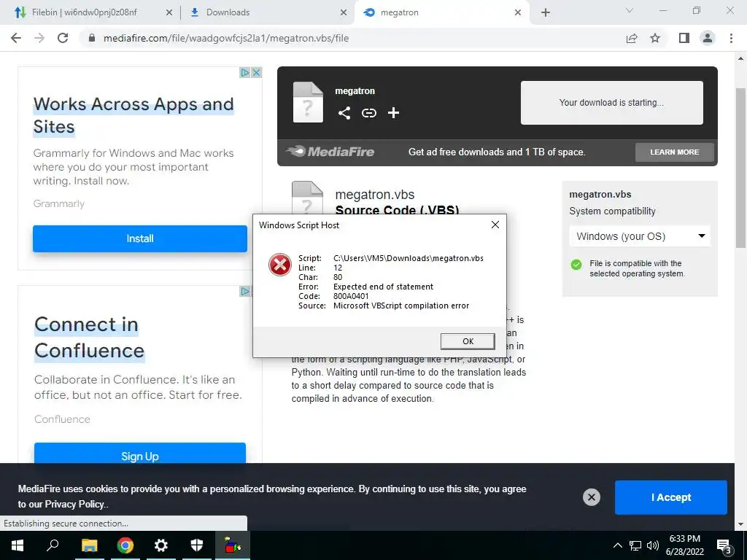
Task: Switch to the Downloads tab
Action: 228,12
